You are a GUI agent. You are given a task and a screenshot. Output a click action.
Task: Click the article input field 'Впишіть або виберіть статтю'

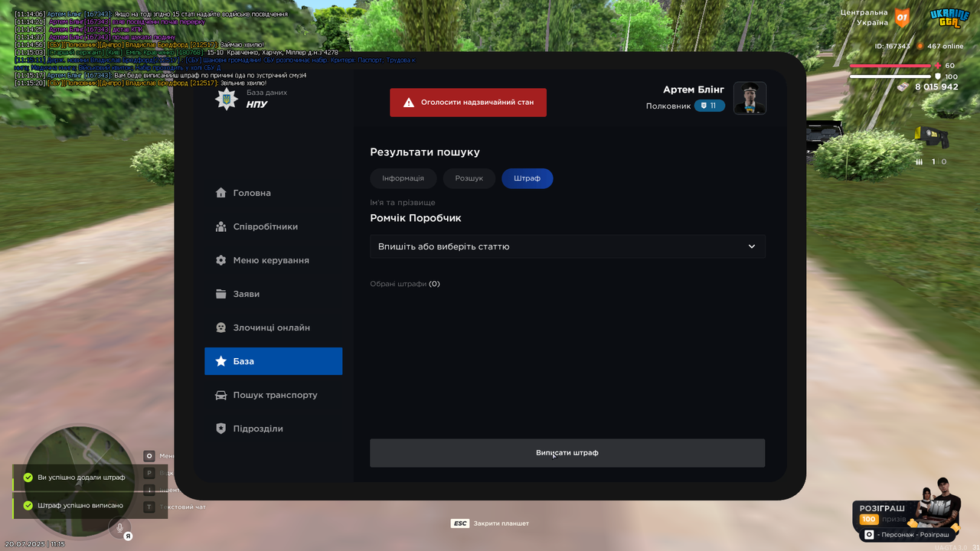coord(567,246)
